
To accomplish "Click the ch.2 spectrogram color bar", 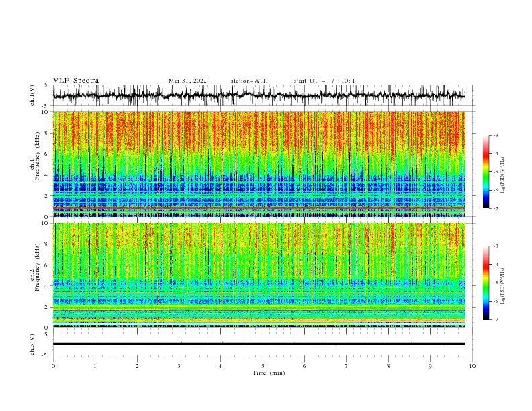I will point(486,283).
